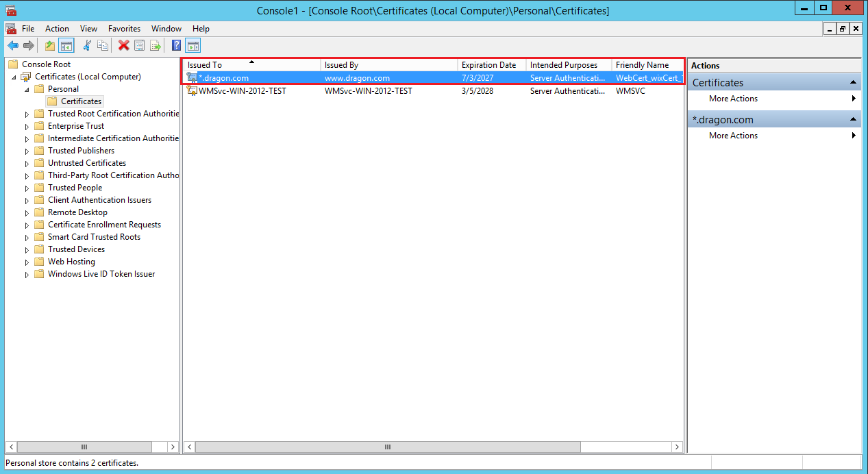Screen dimensions: 868x474
Task: Sort by the Intended Purposes column header
Action: coord(568,65)
